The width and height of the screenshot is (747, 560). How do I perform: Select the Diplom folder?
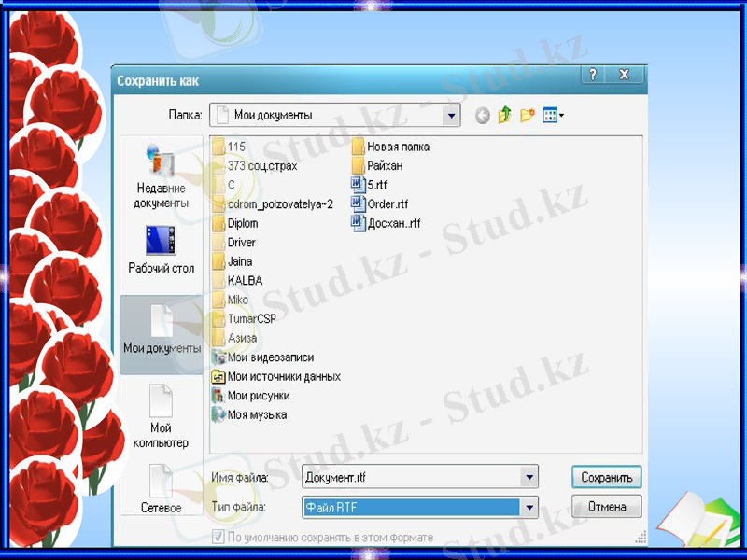click(x=242, y=224)
